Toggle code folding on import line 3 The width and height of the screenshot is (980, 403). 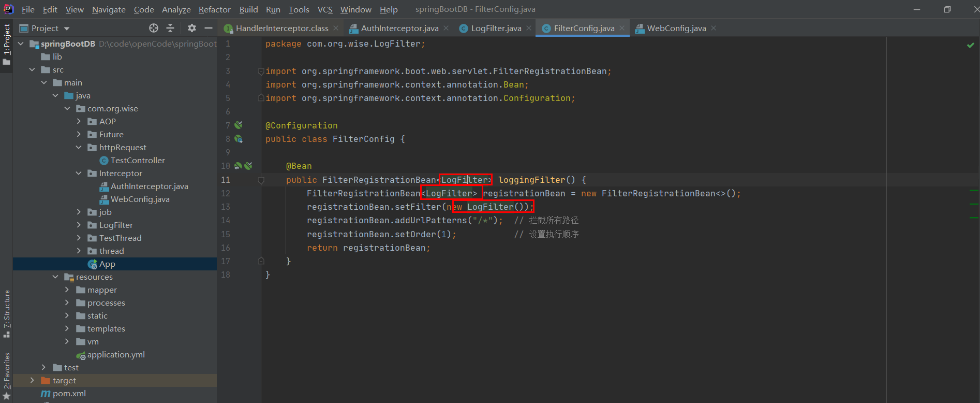pos(261,71)
